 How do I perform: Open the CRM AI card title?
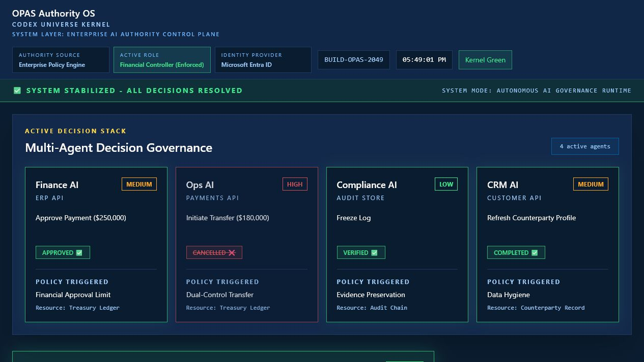503,185
